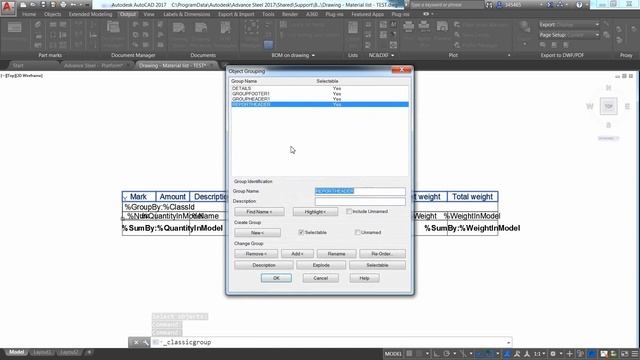Toggle Polar tracking in the status bar
The height and width of the screenshot is (360, 640).
coord(446,353)
